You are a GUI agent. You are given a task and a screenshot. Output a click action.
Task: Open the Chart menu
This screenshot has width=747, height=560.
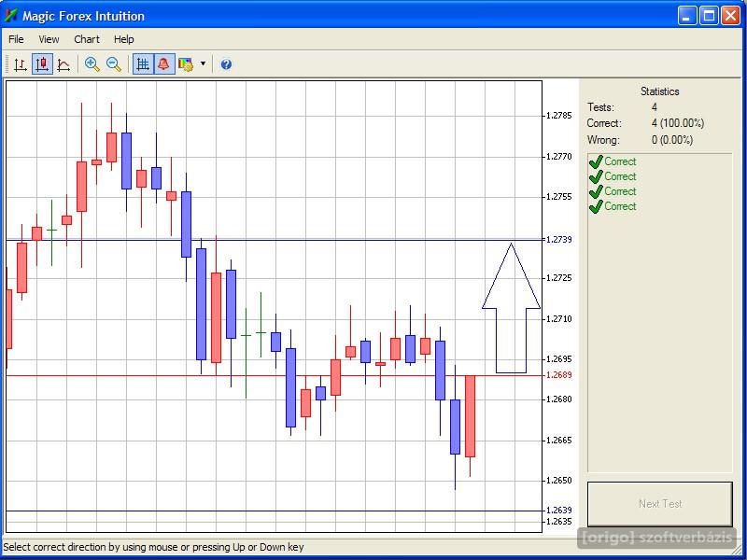click(x=87, y=39)
